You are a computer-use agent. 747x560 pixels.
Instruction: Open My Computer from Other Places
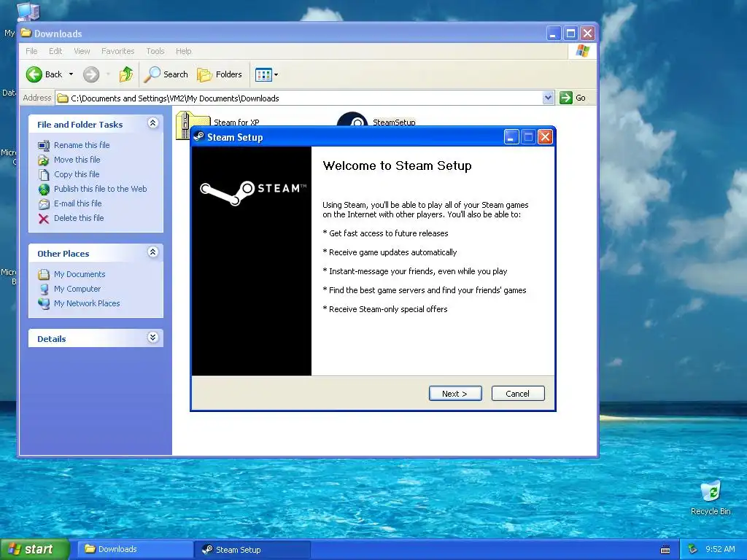click(77, 289)
